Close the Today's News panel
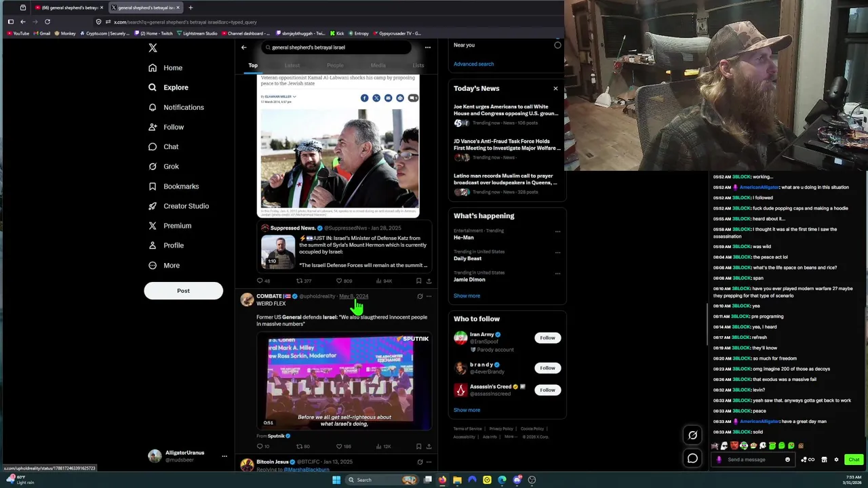The image size is (868, 488). click(x=555, y=89)
